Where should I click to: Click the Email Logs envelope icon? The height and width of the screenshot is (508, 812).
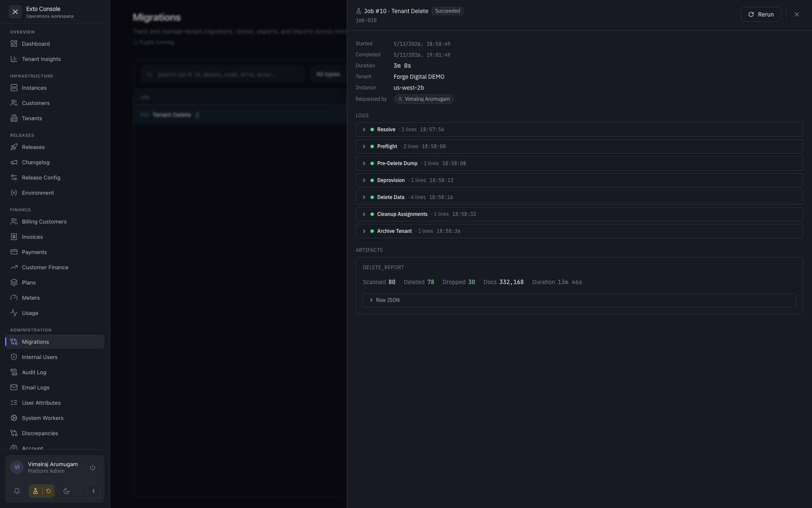(x=14, y=387)
